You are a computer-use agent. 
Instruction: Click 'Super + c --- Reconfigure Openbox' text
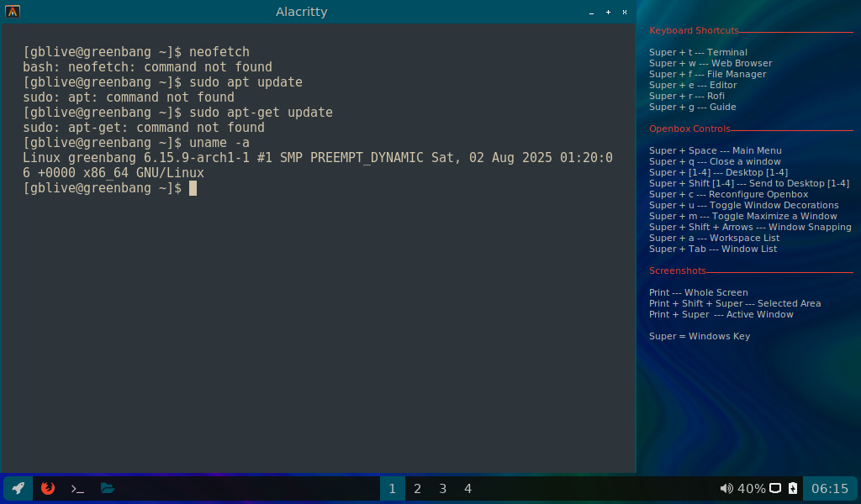tap(729, 195)
